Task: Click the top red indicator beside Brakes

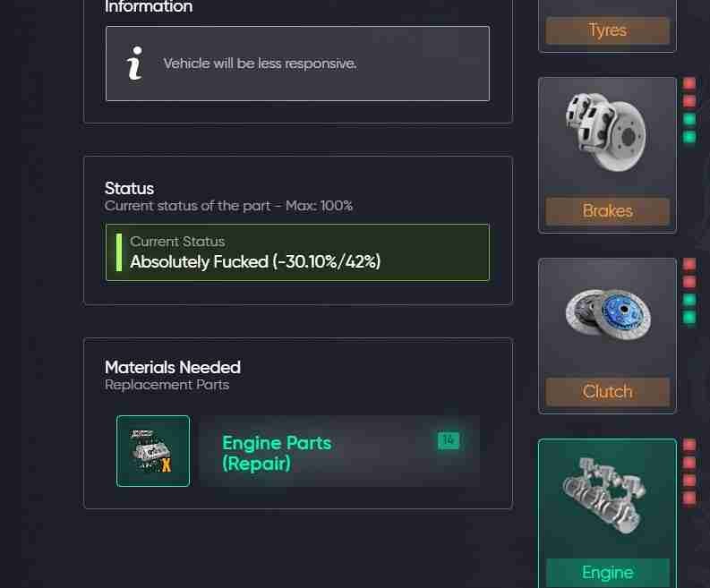Action: 689,83
